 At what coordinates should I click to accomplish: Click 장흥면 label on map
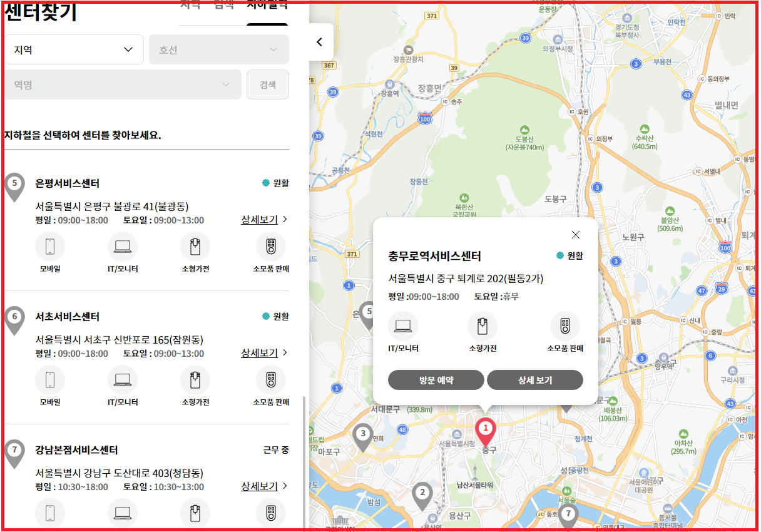(x=430, y=88)
